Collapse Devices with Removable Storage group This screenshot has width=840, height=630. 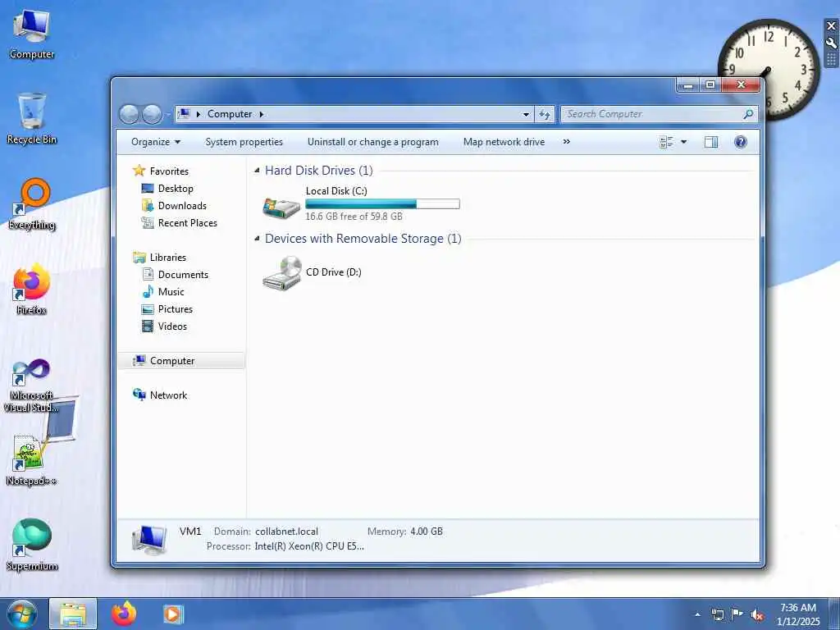(x=257, y=239)
